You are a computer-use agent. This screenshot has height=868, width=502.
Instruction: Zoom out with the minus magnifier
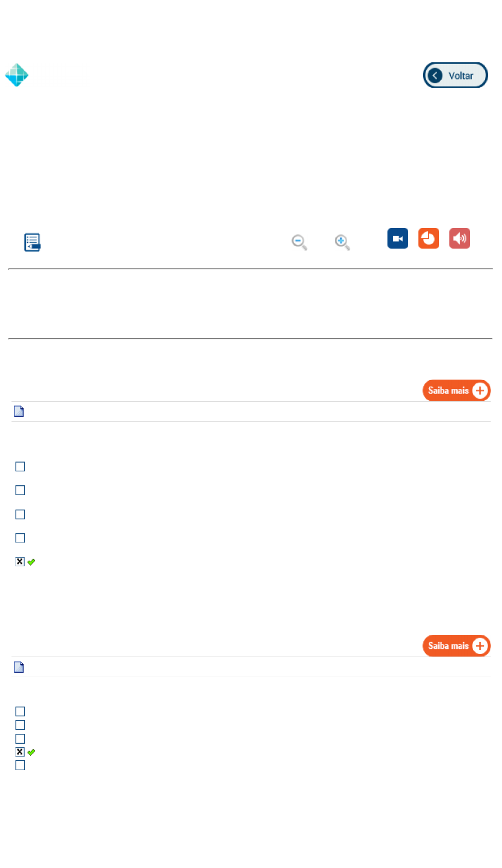[x=299, y=242]
